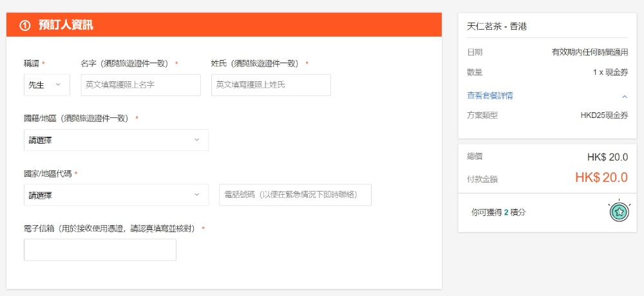Click the 預訂人資訊 section header
644x296 pixels.
click(x=66, y=25)
